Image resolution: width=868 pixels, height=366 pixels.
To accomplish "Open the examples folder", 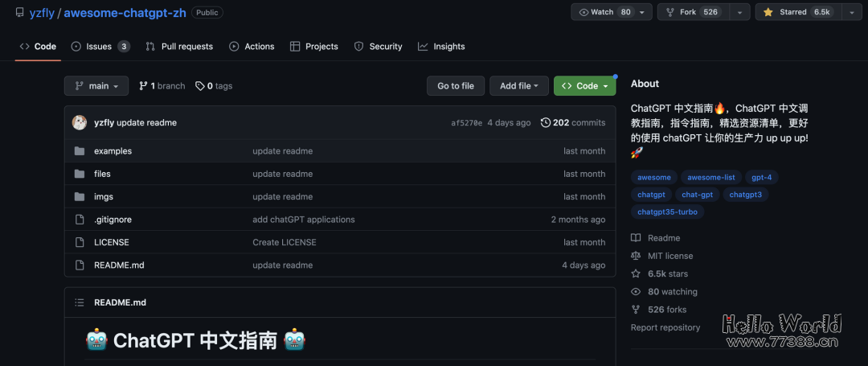I will (113, 151).
